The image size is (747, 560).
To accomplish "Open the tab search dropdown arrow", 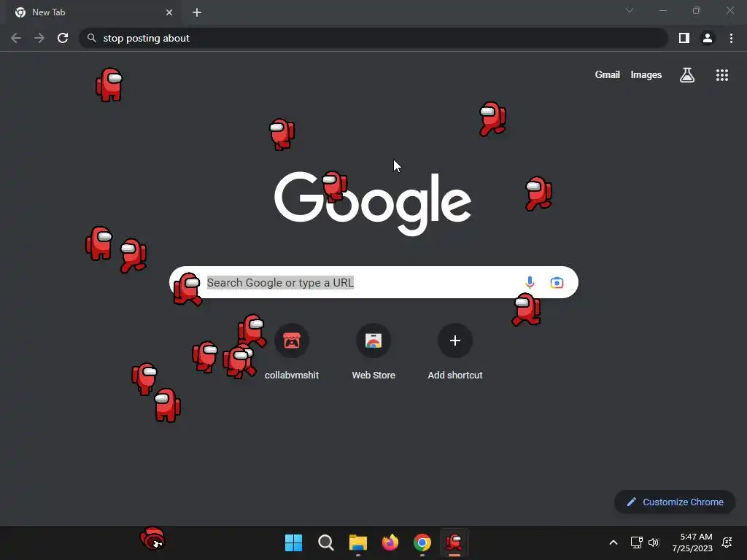I will click(x=630, y=10).
